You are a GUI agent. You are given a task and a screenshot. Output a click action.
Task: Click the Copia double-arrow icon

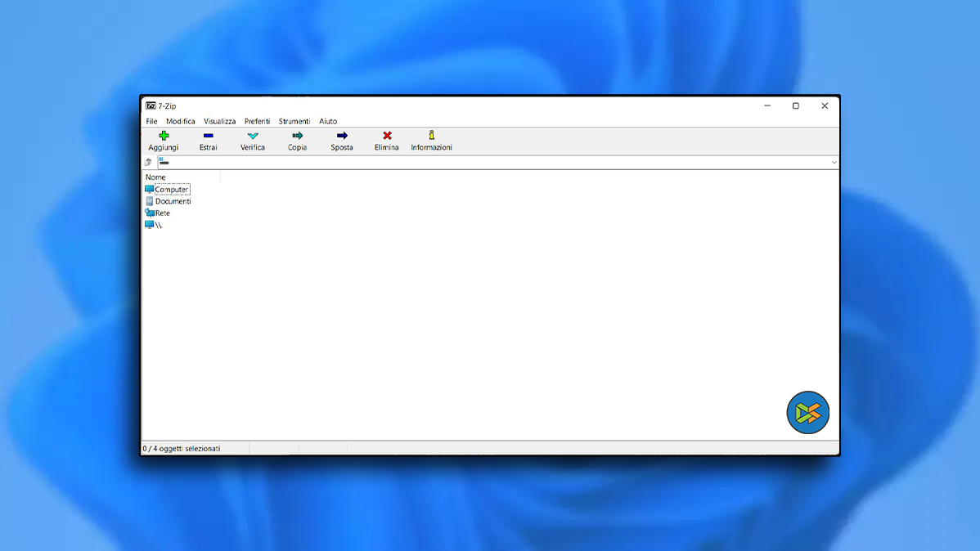pyautogui.click(x=297, y=136)
